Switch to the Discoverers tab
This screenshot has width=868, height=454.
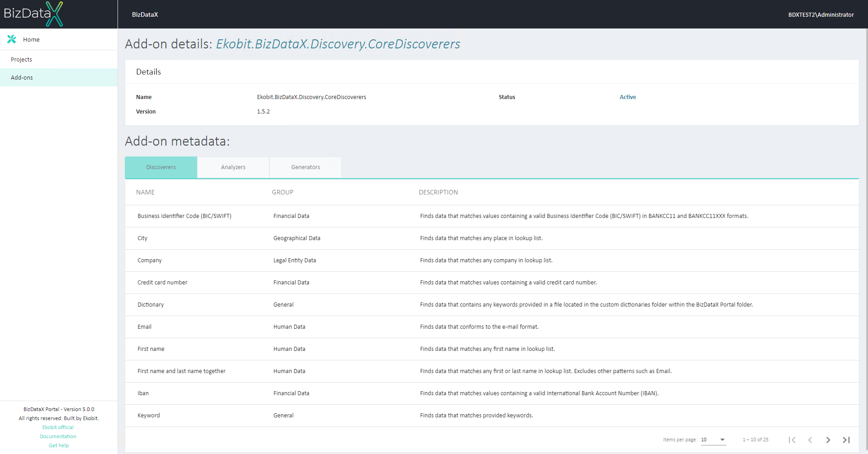[161, 167]
